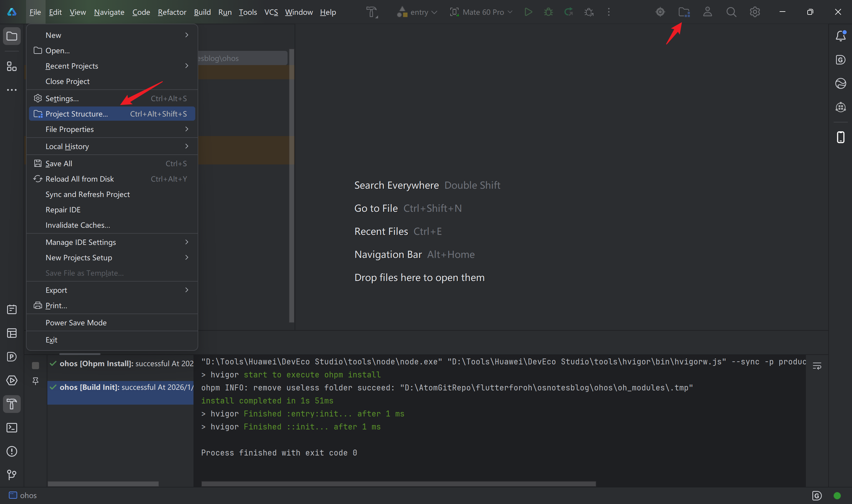Open IDE settings gear icon in toolbar
The height and width of the screenshot is (504, 852).
[x=755, y=12]
